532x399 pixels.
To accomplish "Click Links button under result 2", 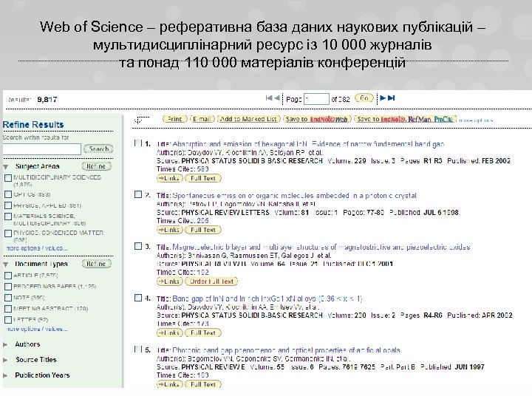I will pos(170,230).
